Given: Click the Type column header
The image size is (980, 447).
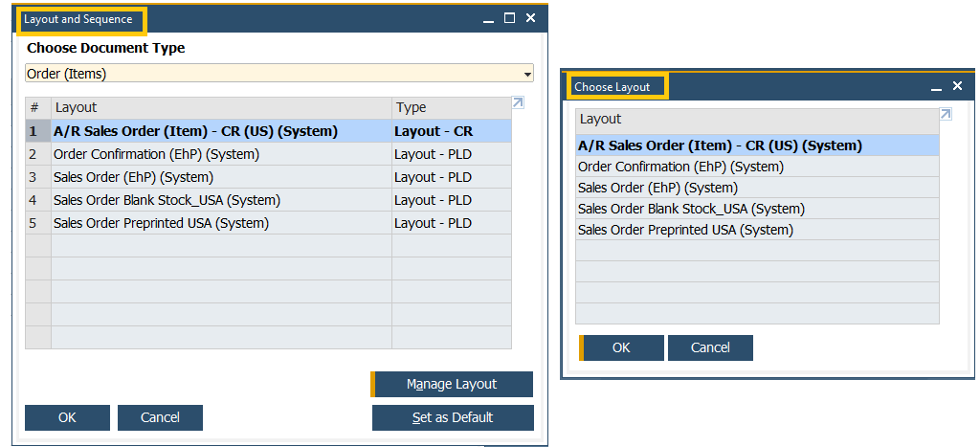Looking at the screenshot, I should pos(450,107).
